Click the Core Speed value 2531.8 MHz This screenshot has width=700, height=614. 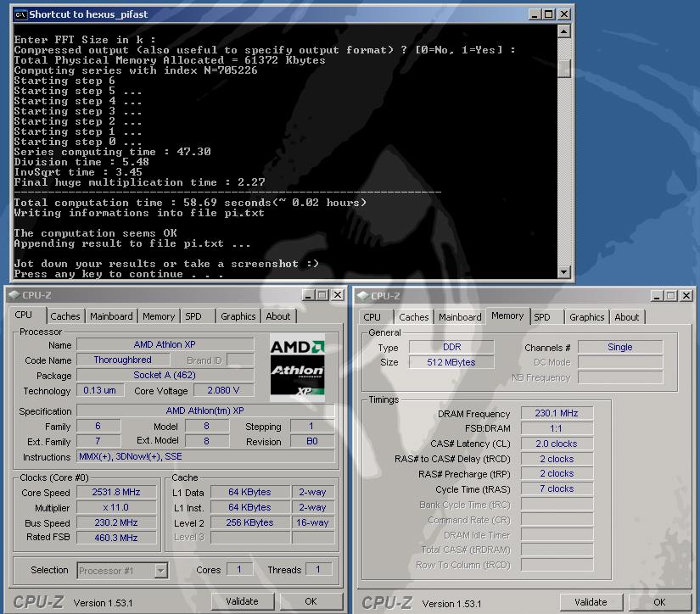click(116, 492)
